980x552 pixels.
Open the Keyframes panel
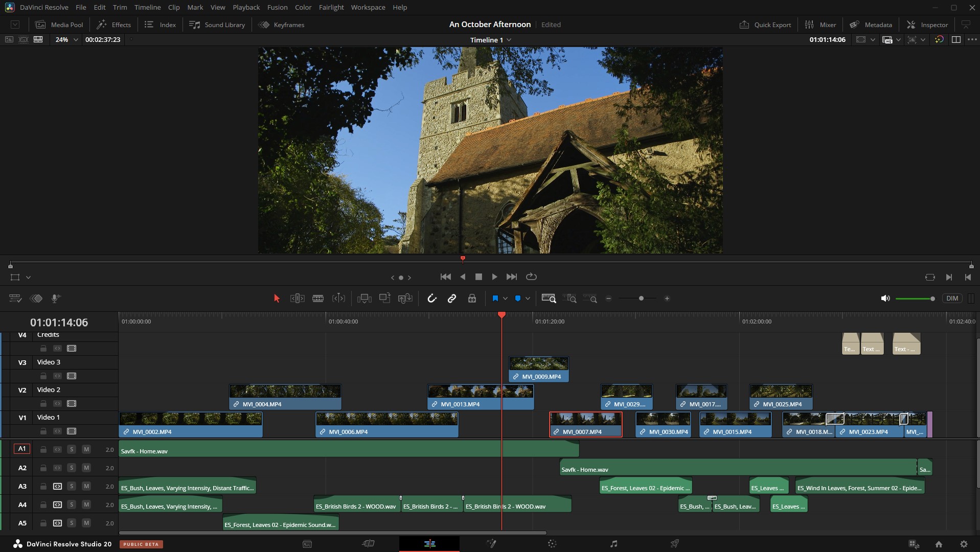[282, 25]
